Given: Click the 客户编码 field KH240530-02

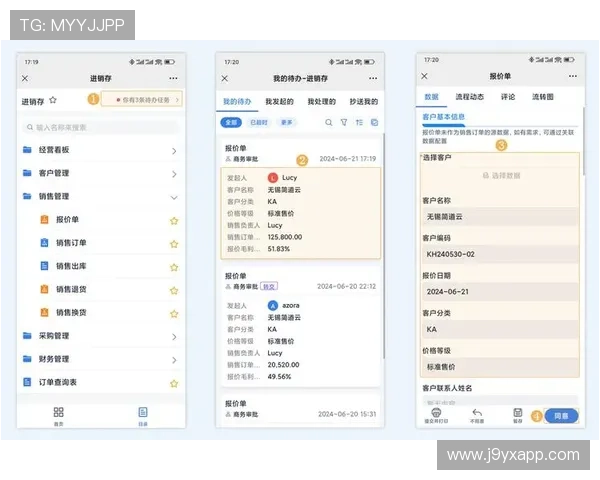Looking at the screenshot, I should click(500, 254).
